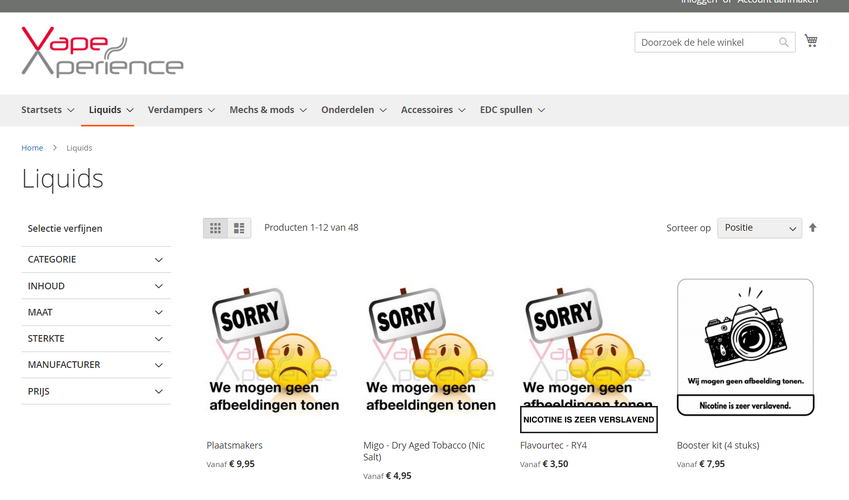Image resolution: width=849 pixels, height=500 pixels.
Task: Click the Liquids breadcrumb text
Action: pyautogui.click(x=79, y=148)
